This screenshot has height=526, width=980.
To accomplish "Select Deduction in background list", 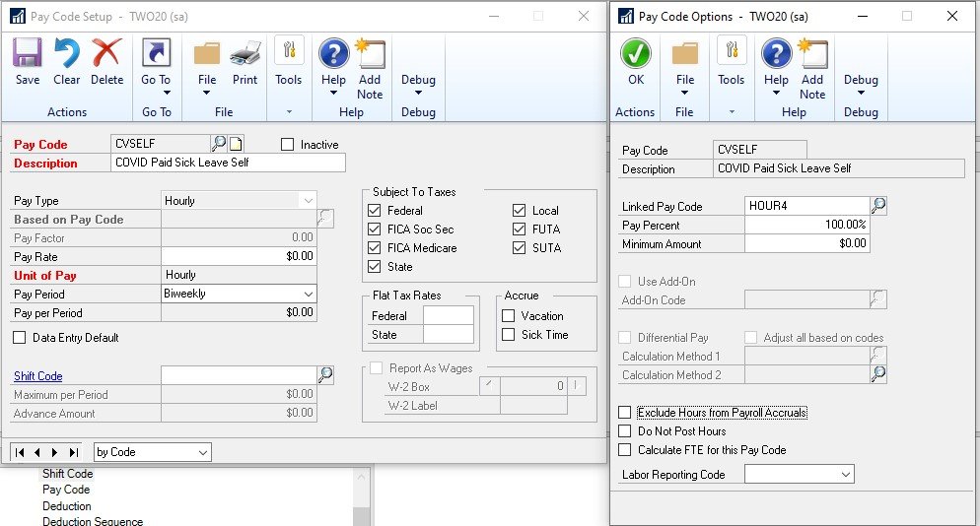I will (x=67, y=506).
